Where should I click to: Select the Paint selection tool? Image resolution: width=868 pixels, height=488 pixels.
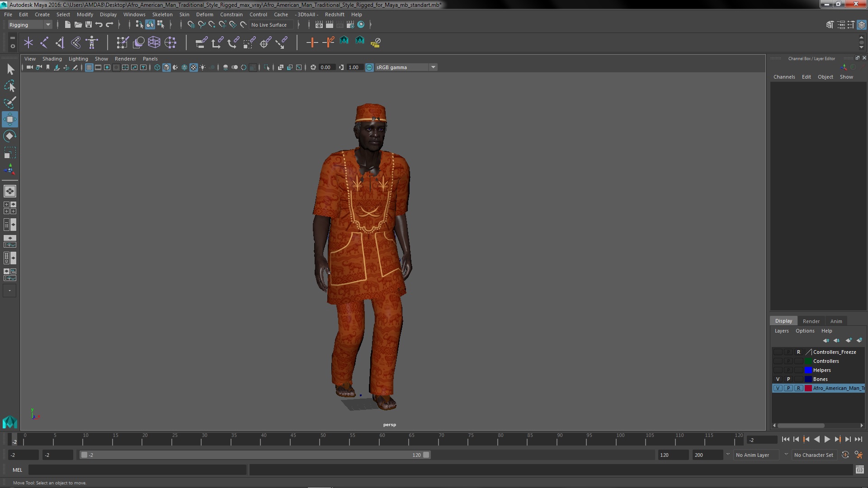click(x=9, y=103)
